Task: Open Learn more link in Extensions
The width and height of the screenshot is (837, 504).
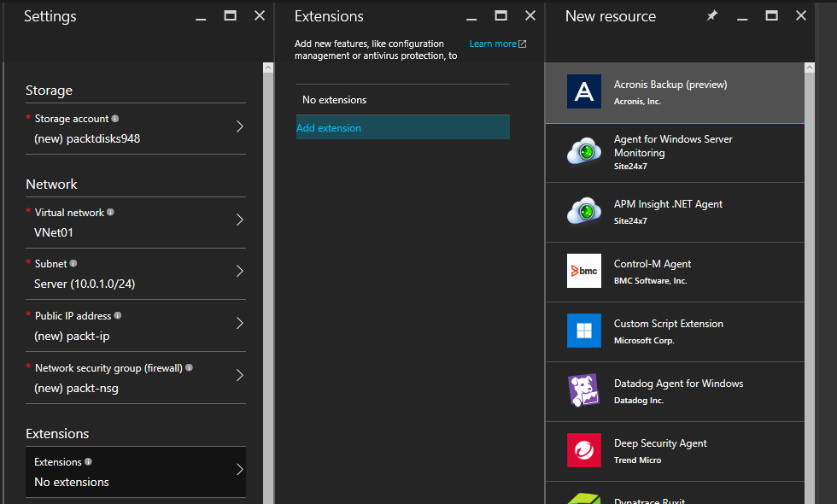Action: (x=493, y=44)
